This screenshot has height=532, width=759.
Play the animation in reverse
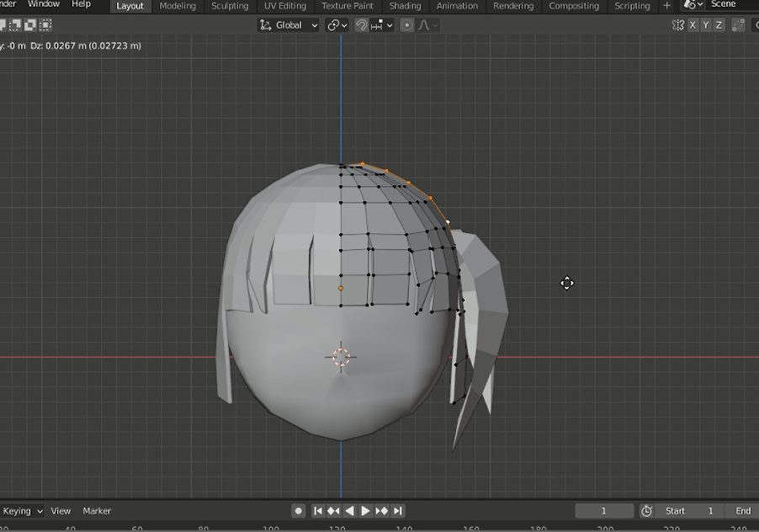click(349, 511)
